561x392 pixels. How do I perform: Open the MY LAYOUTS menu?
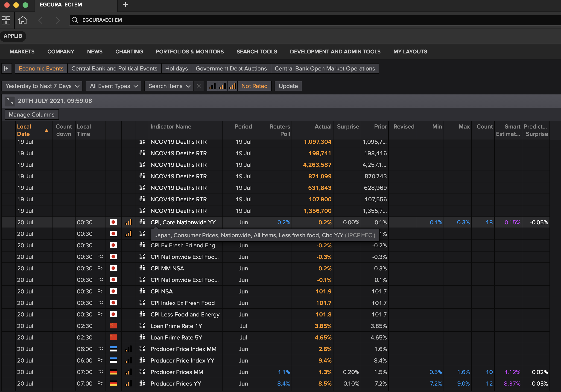(410, 52)
